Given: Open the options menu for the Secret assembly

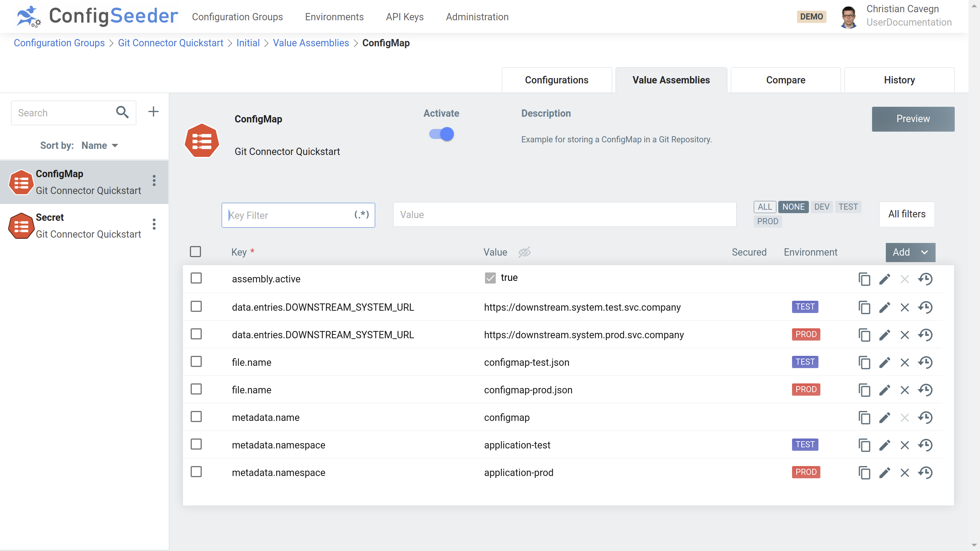Looking at the screenshot, I should 154,224.
